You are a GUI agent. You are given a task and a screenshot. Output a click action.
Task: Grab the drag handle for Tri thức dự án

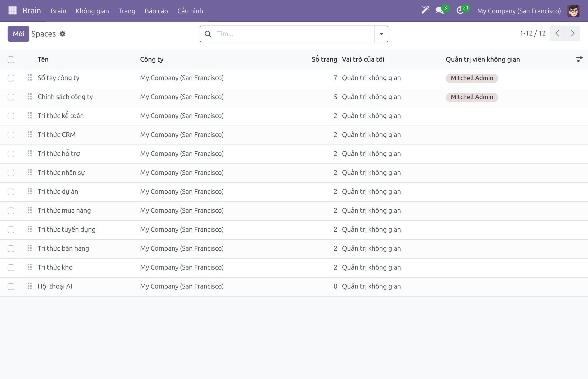point(30,191)
